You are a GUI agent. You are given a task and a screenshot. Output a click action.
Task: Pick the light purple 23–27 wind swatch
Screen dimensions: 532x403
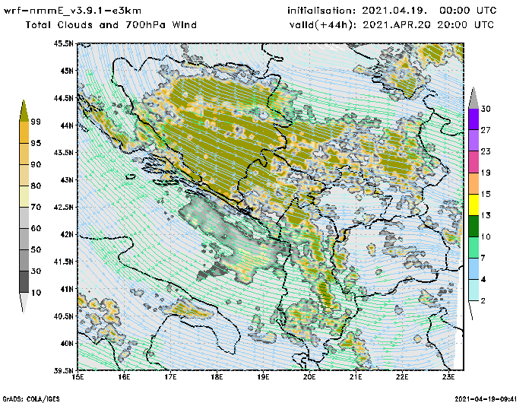click(x=473, y=141)
